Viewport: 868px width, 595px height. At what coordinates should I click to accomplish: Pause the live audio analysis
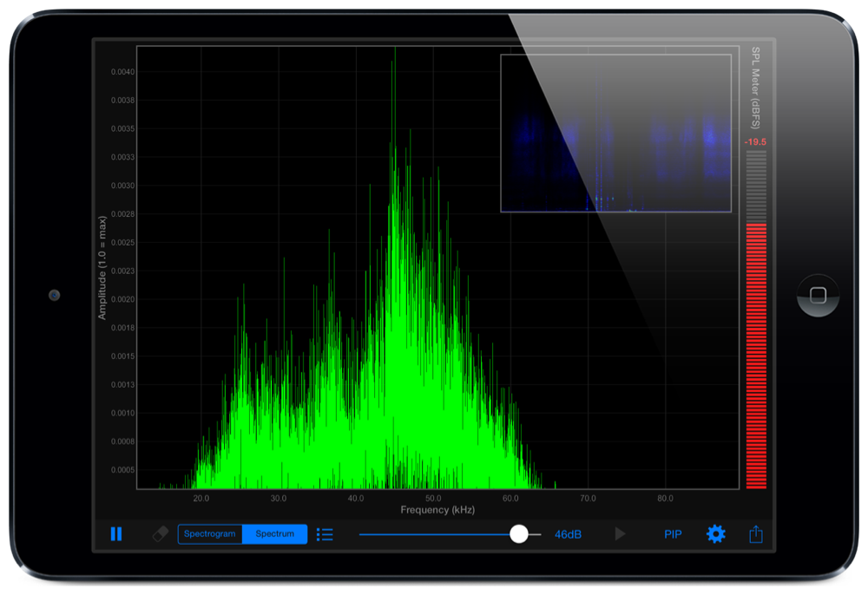(x=116, y=534)
